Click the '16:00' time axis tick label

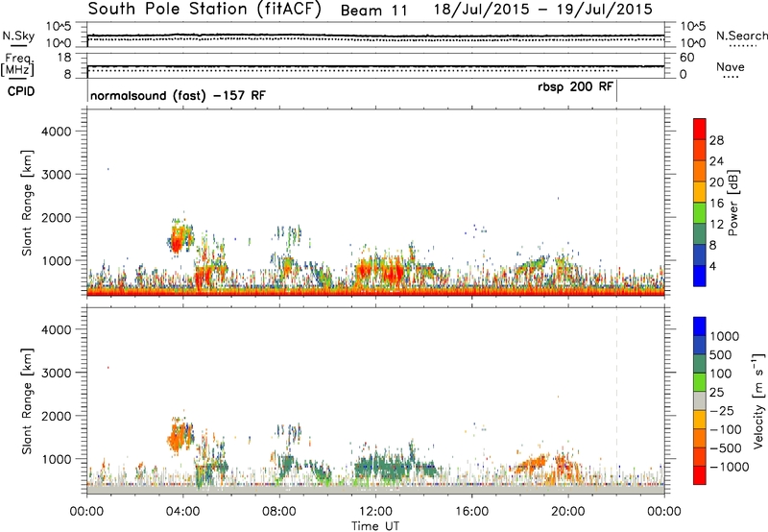pos(471,512)
